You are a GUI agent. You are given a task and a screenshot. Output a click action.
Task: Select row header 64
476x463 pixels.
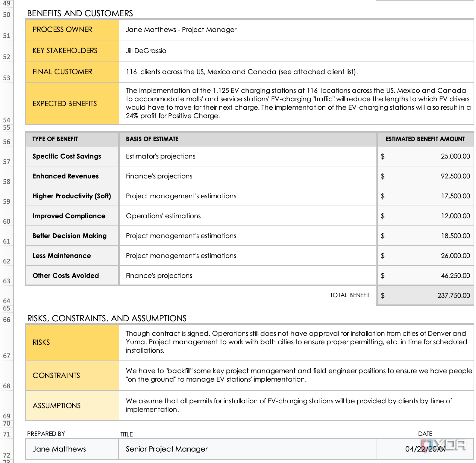[7, 295]
